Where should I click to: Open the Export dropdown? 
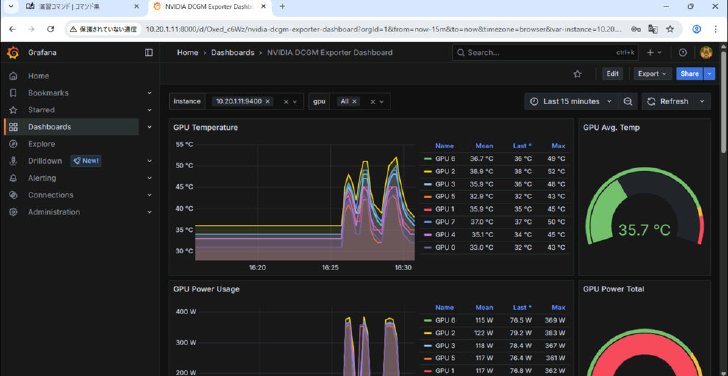(x=653, y=74)
